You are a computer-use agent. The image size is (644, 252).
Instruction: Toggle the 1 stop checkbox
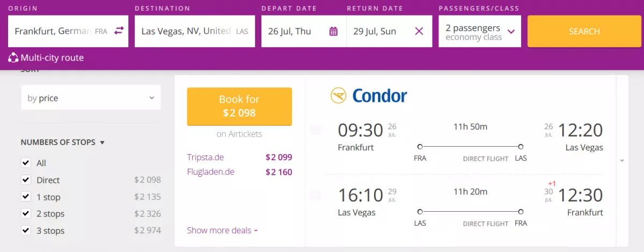[x=25, y=197]
